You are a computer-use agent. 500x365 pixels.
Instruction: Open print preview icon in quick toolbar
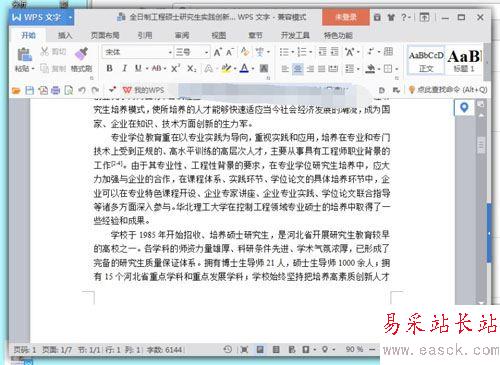click(x=68, y=90)
